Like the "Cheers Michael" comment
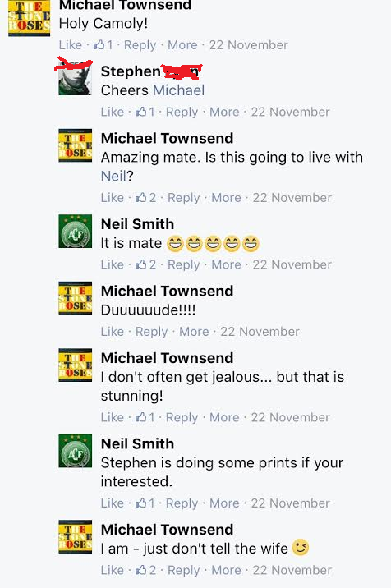The width and height of the screenshot is (391, 588). coord(113,113)
